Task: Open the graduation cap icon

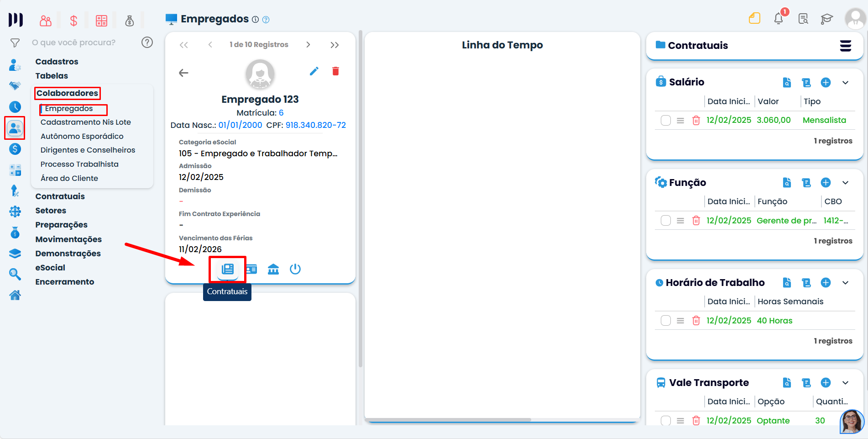Action: pyautogui.click(x=826, y=19)
